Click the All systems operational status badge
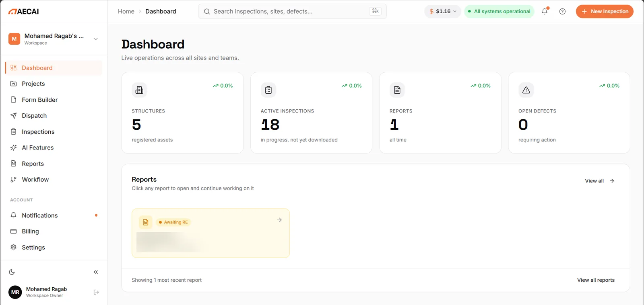 [x=499, y=11]
